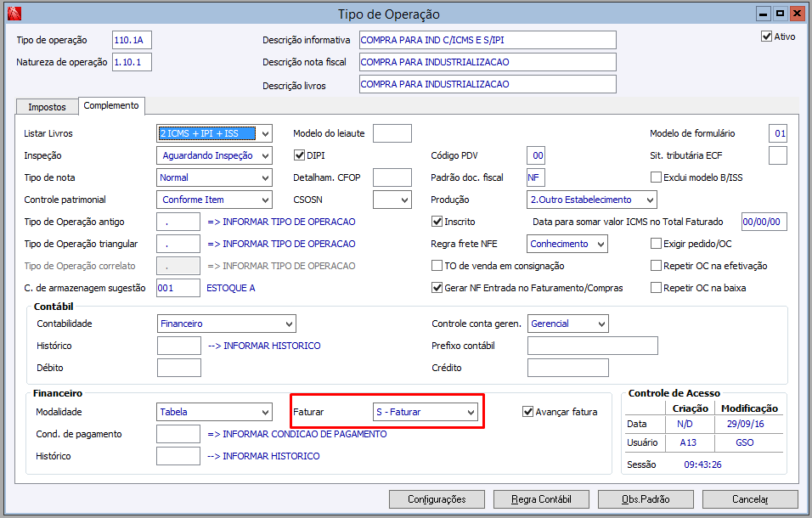Uncheck the DIPI checkbox
The width and height of the screenshot is (812, 518).
(x=299, y=155)
